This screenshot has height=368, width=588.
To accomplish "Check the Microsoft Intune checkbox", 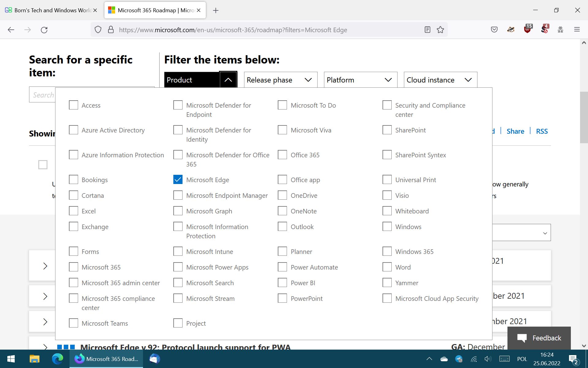I will point(178,251).
